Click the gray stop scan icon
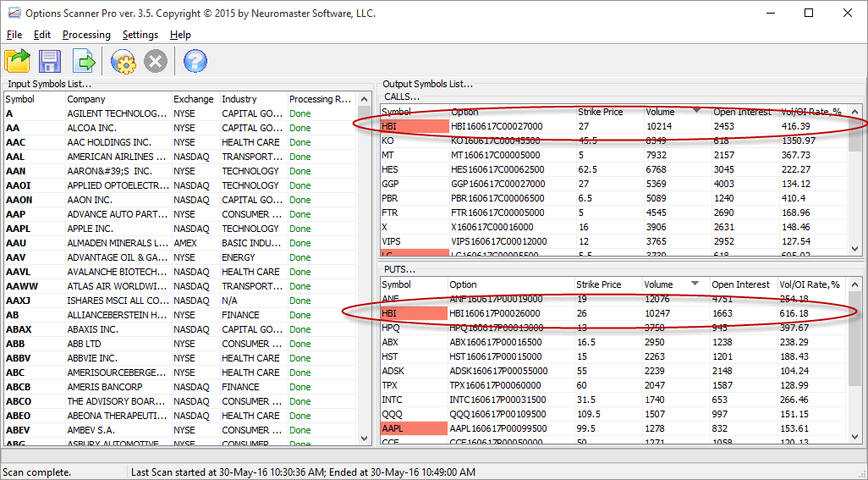The height and width of the screenshot is (480, 868). pos(156,61)
